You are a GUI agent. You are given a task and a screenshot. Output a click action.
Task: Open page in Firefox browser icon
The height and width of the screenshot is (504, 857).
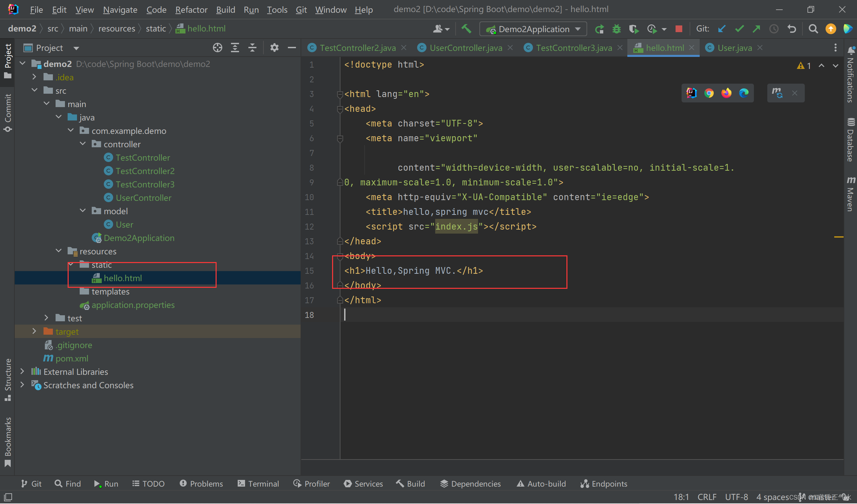[x=726, y=93]
